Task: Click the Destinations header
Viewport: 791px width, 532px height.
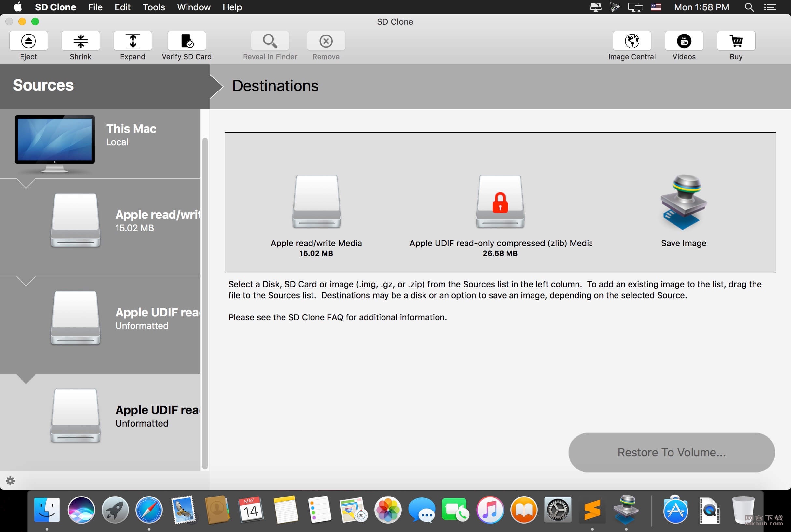Action: (x=275, y=86)
